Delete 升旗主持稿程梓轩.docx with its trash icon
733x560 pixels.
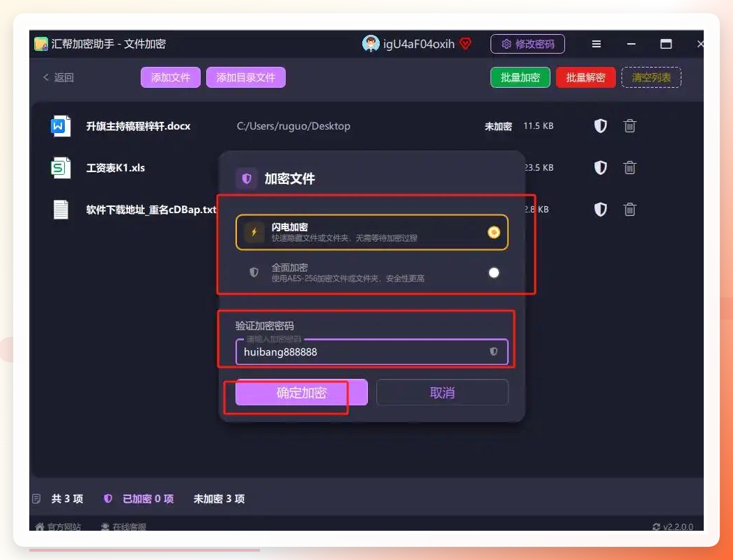coord(630,126)
